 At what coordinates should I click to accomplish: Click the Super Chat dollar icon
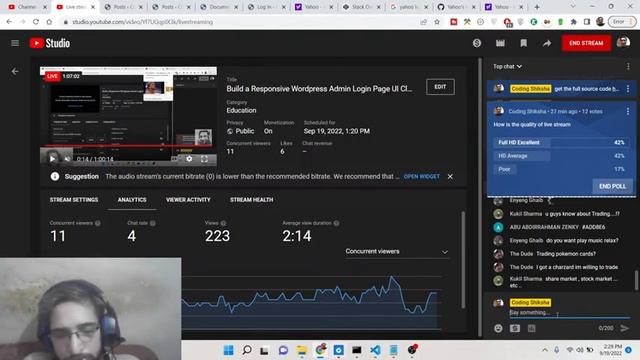click(x=515, y=328)
